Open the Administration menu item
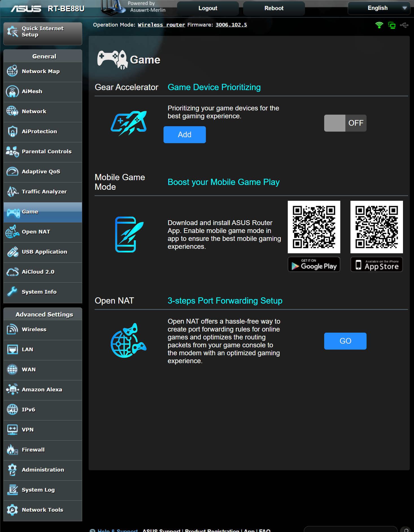Viewport: 414px width, 532px height. [43, 470]
